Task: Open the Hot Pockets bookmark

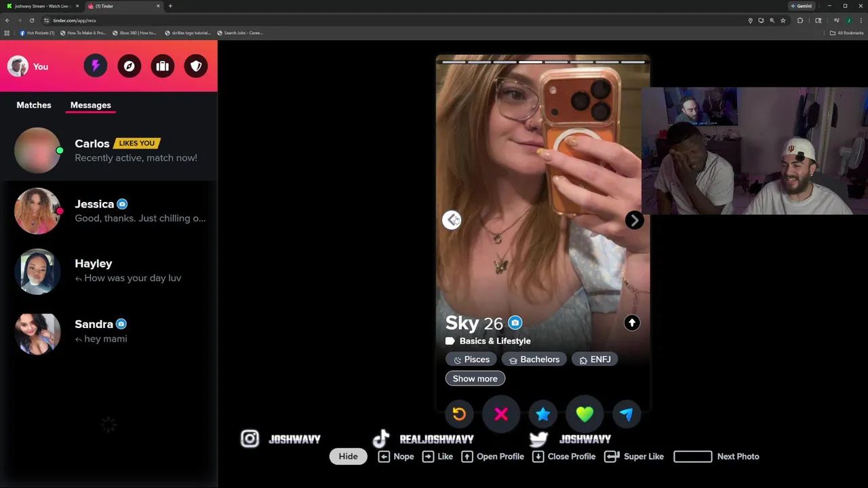Action: click(37, 33)
